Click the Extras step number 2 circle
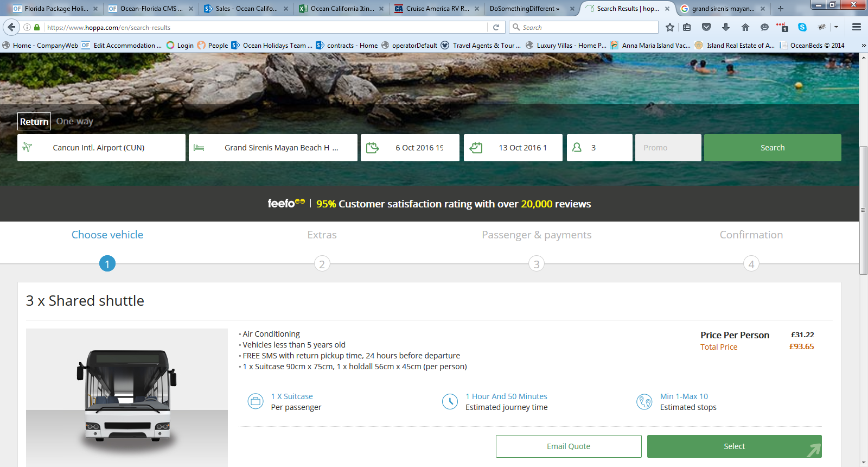The height and width of the screenshot is (467, 868). 322,264
